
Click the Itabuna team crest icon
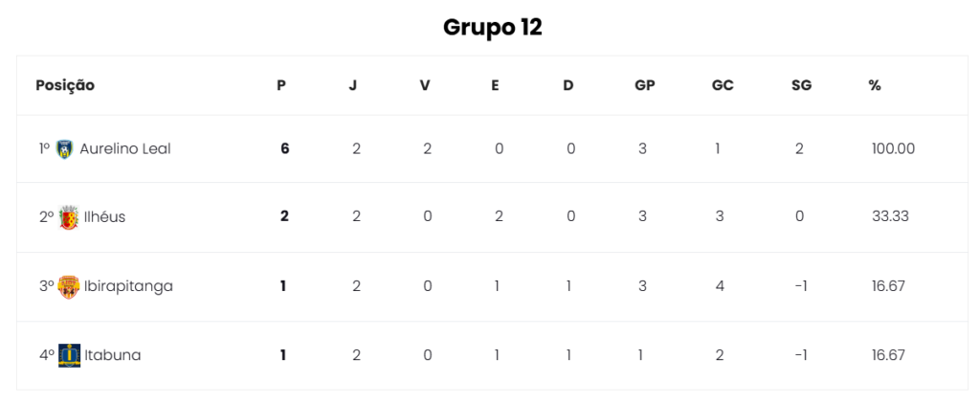69,355
